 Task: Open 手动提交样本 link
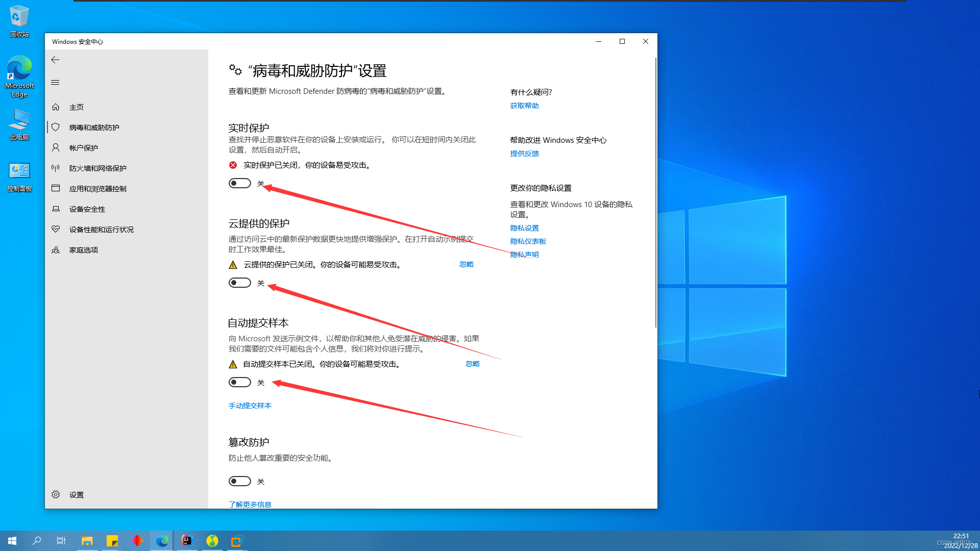(250, 406)
